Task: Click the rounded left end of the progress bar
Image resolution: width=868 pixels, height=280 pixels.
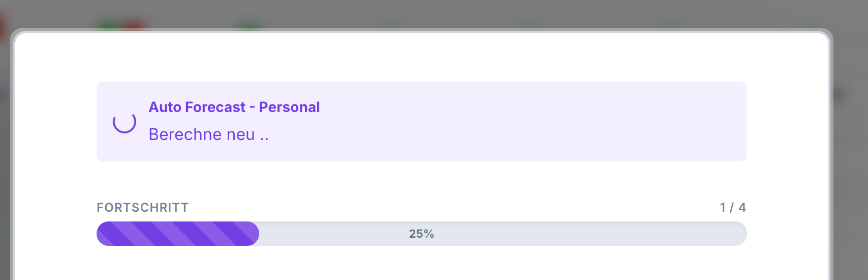Action: (x=103, y=234)
